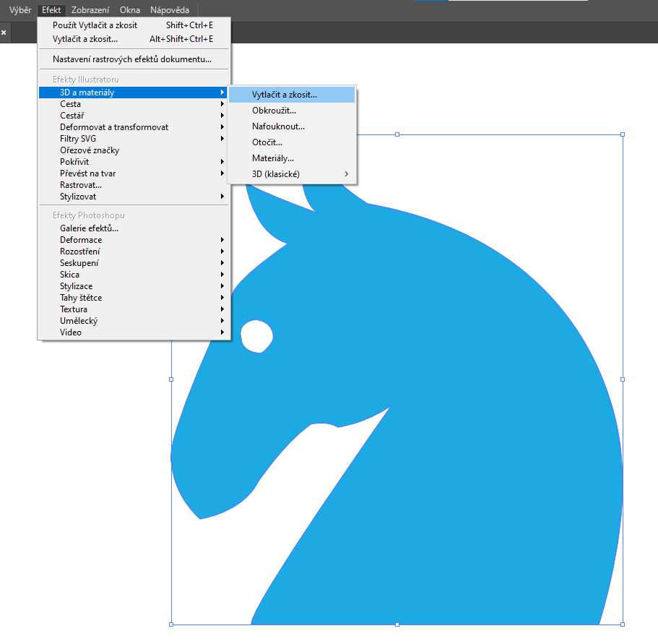Open Materiály from the 3D submenu
Screen dimensions: 658x644
(273, 158)
